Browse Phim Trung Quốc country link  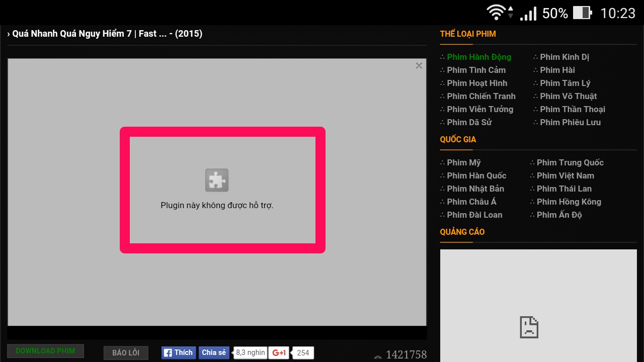[570, 162]
